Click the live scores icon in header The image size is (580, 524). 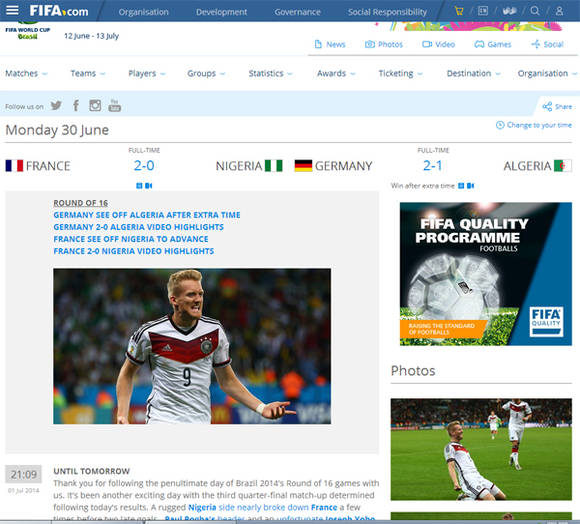tap(483, 11)
